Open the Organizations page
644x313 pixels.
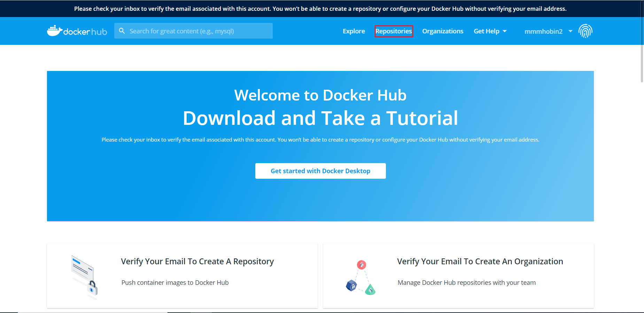click(x=443, y=31)
